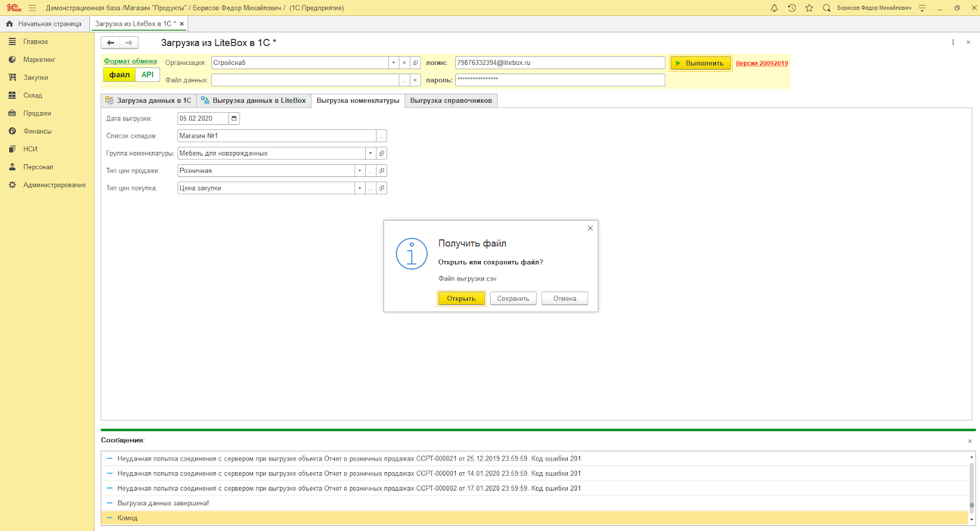Open calendar picker for Дата выгрузки
The width and height of the screenshot is (980, 531).
(234, 119)
